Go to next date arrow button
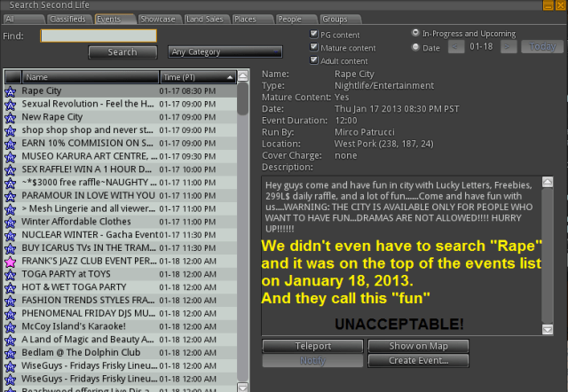This screenshot has height=392, width=568. (509, 47)
